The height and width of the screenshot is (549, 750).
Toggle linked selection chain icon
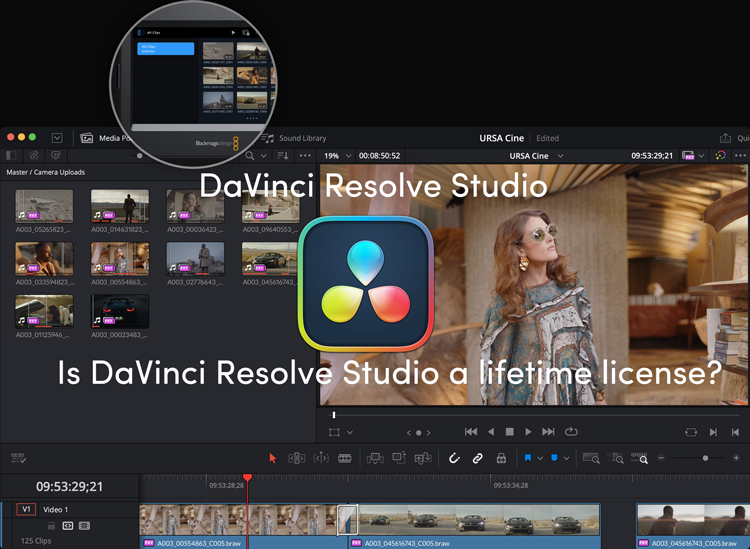(477, 458)
